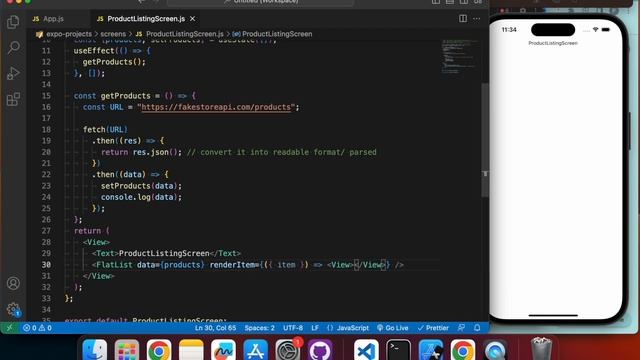Open the expo-projects breadcrumb
640x360 pixels.
(69, 34)
